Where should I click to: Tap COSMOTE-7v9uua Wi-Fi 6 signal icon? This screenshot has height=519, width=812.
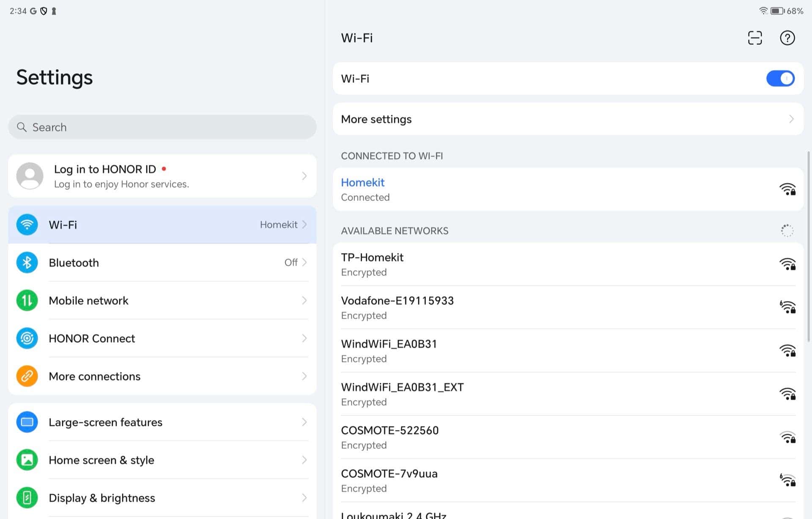[787, 480]
